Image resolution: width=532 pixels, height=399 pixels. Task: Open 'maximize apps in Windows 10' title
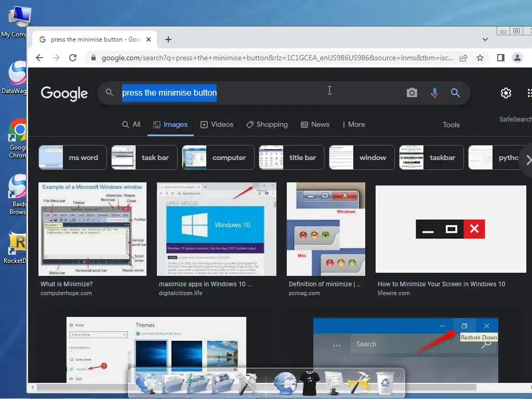click(206, 284)
